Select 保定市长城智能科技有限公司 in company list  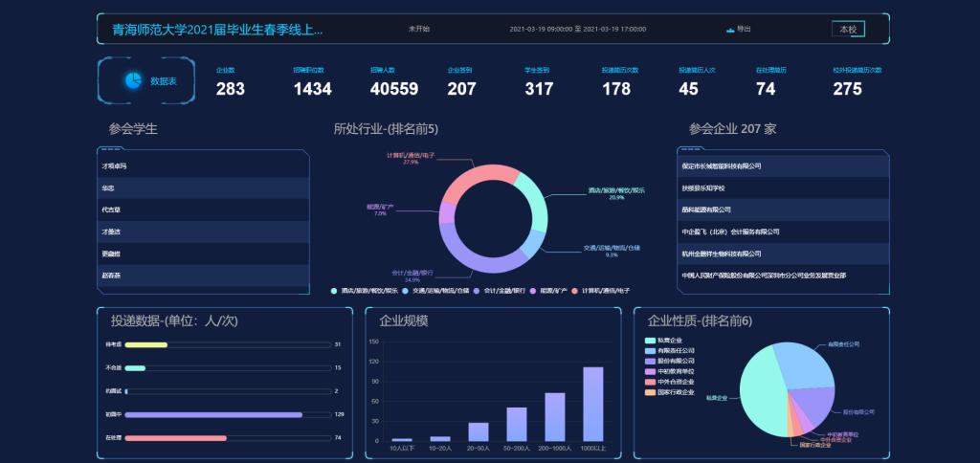721,166
